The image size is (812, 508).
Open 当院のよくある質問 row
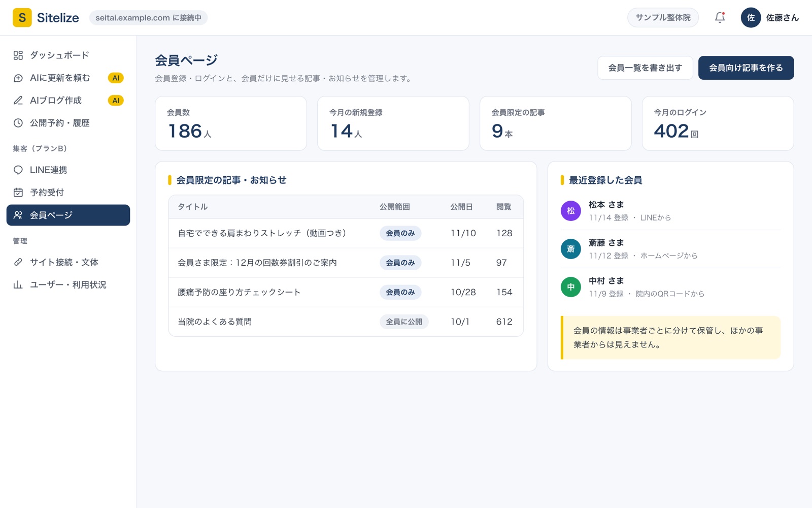coord(346,322)
